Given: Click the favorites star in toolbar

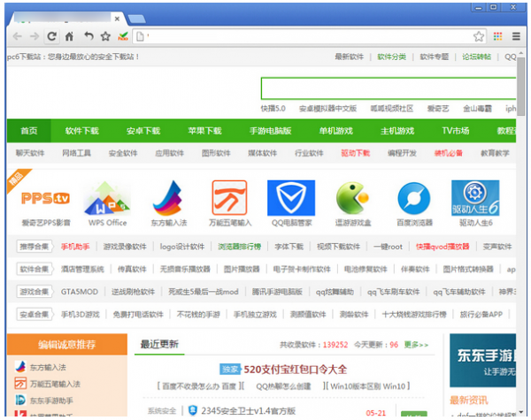Looking at the screenshot, I should coord(105,36).
